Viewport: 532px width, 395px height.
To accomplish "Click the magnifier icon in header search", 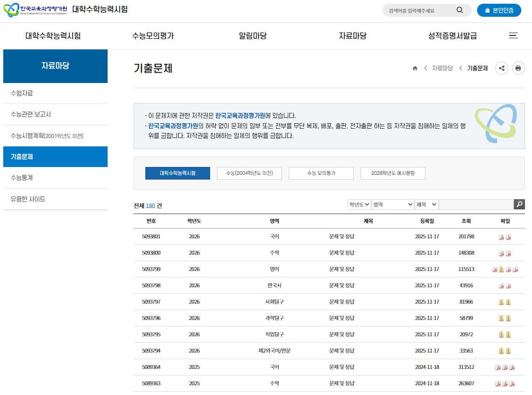I will [460, 10].
